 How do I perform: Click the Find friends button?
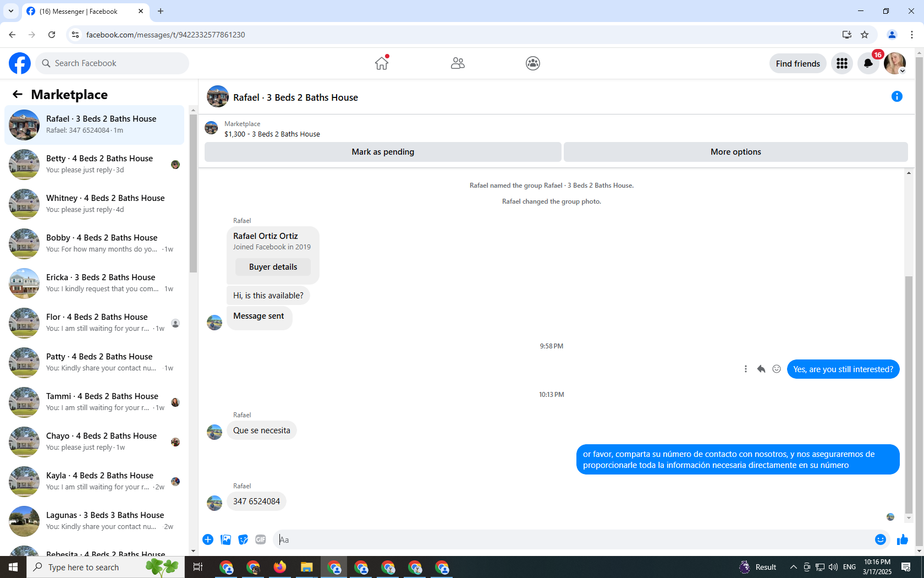click(x=798, y=63)
